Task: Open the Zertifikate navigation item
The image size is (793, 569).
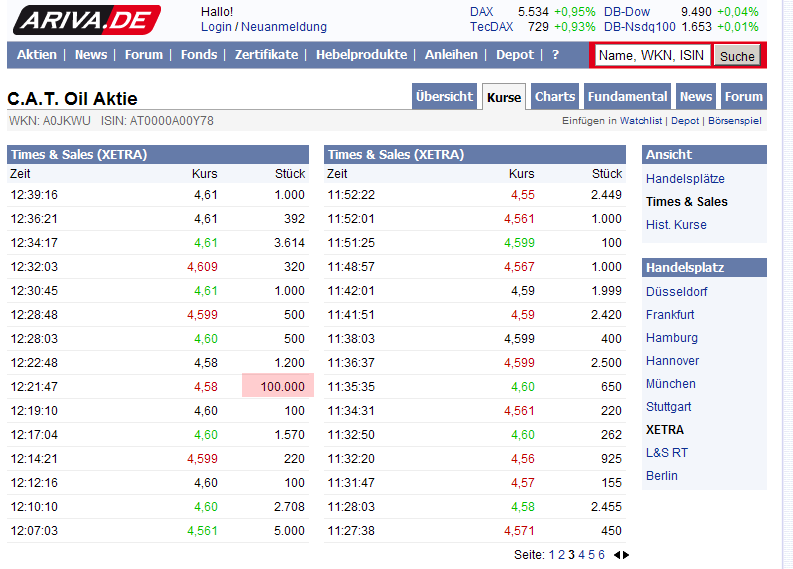Action: tap(266, 55)
